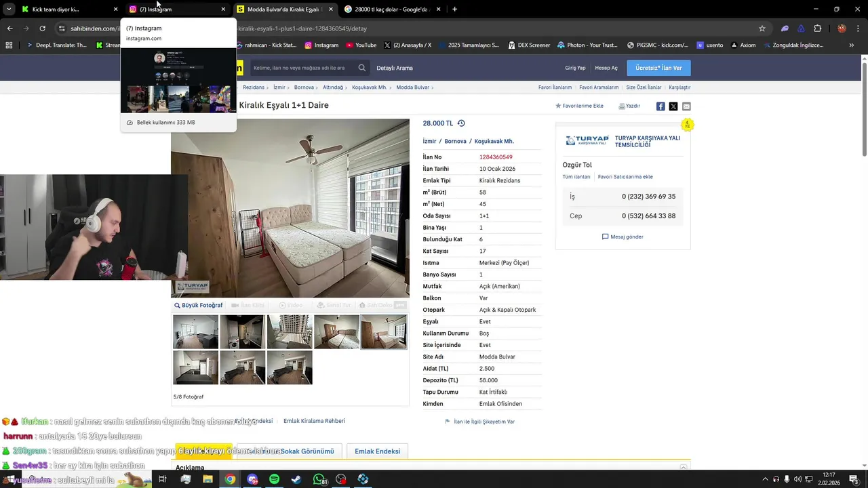Go back to the previous browser page
Screen dimensions: 868x488
[9, 28]
